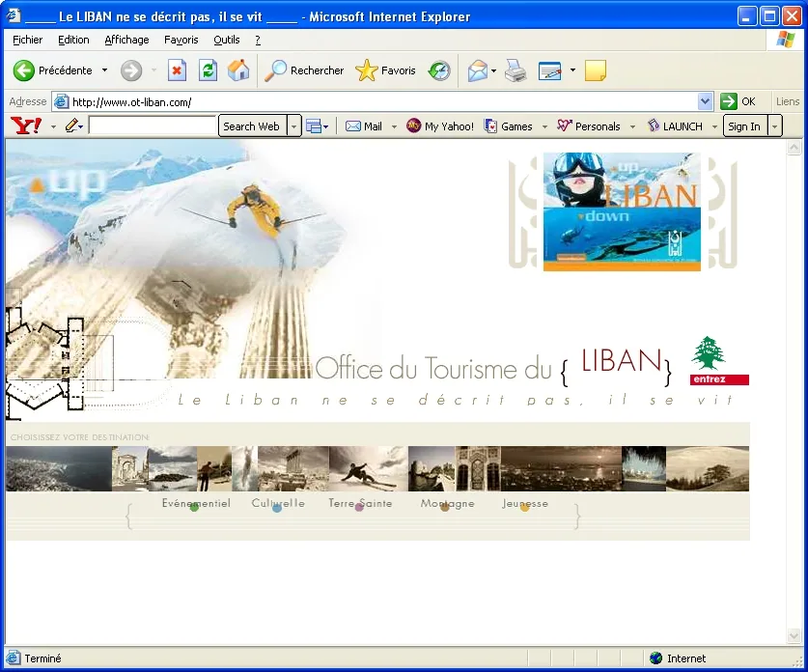The image size is (808, 672).
Task: Select the Evénementiel destination link
Action: (x=196, y=503)
